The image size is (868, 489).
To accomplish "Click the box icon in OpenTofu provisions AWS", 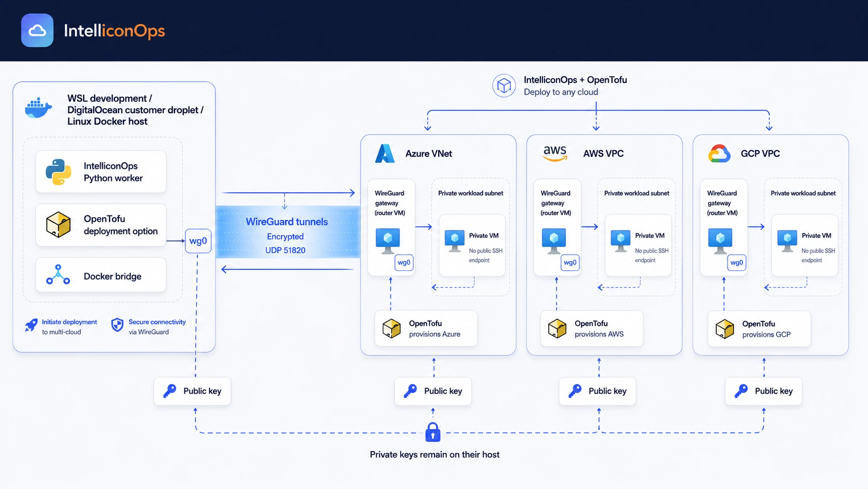I will (x=557, y=328).
